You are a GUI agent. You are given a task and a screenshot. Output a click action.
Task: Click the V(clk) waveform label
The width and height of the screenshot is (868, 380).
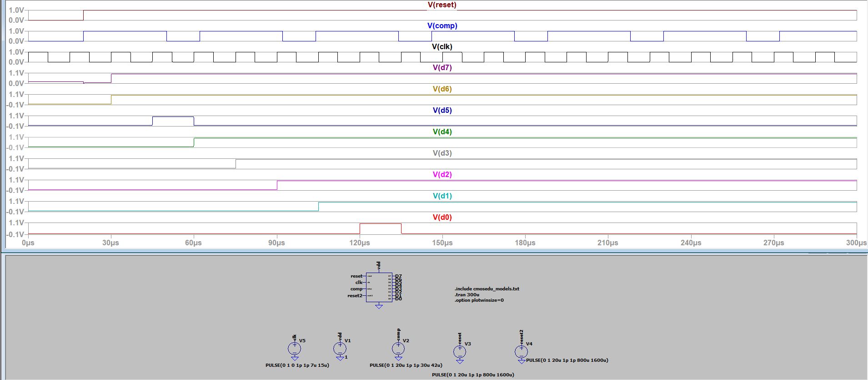442,47
